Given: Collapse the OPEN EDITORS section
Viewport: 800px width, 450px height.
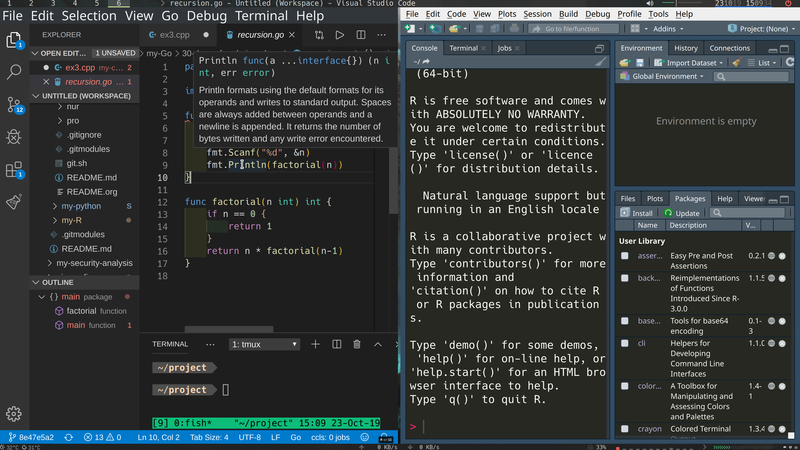Looking at the screenshot, I should tap(35, 53).
